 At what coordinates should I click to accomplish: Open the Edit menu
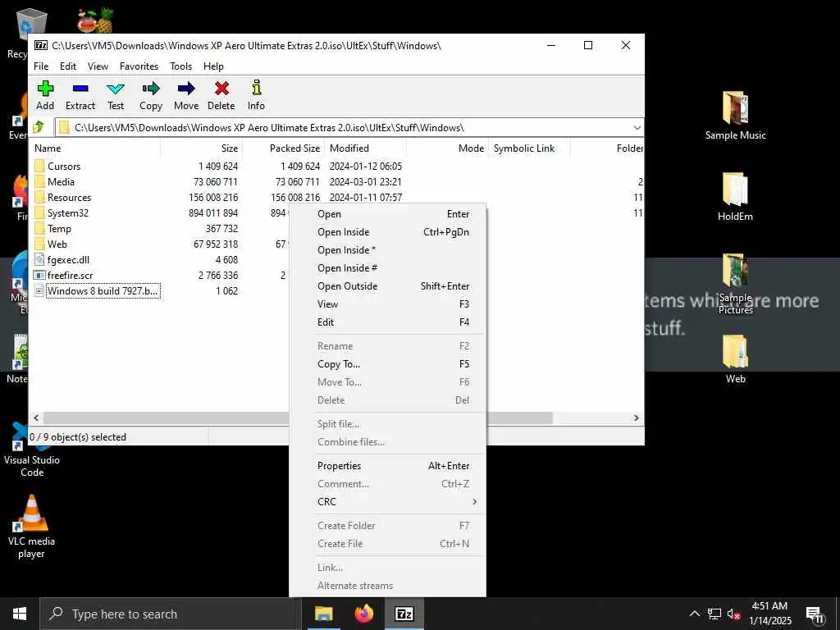(x=68, y=66)
